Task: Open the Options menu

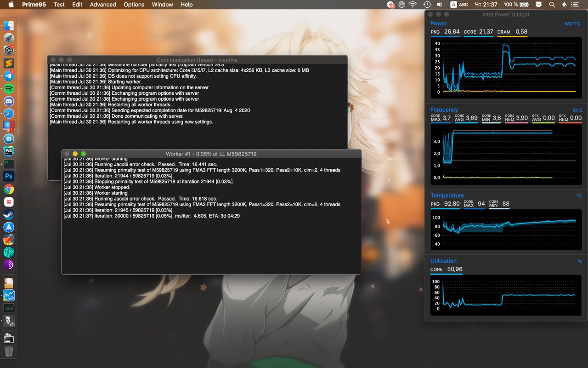Action: [x=134, y=5]
